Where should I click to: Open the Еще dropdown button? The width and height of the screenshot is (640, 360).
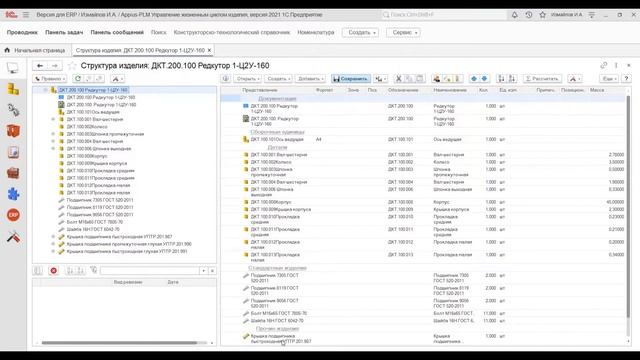[x=609, y=79]
